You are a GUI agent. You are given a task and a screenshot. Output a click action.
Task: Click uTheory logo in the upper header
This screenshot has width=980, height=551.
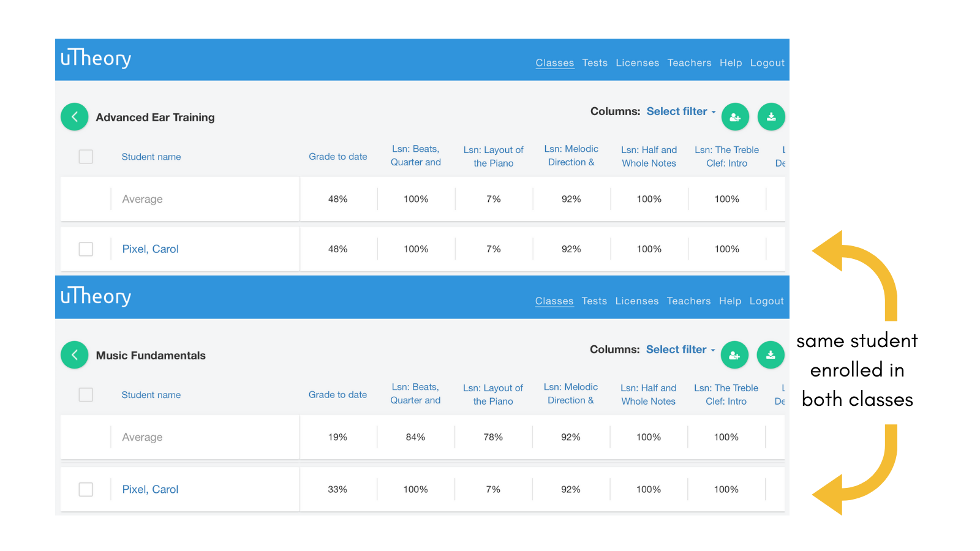click(x=96, y=58)
